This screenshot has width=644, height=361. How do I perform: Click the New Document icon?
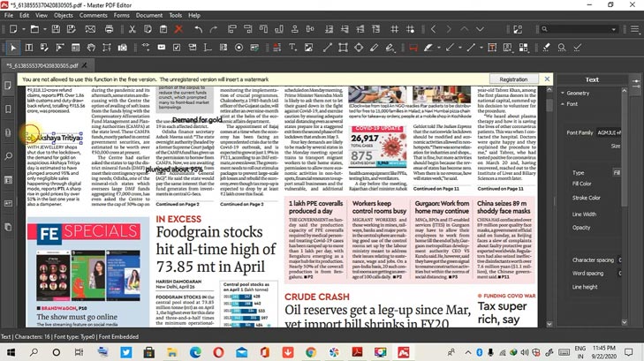13,29
